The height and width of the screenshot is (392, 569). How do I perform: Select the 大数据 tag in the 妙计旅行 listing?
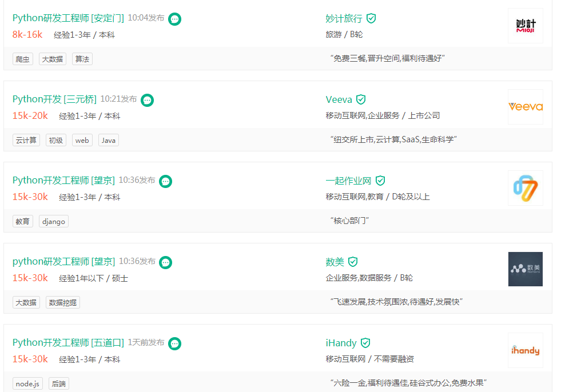point(53,59)
